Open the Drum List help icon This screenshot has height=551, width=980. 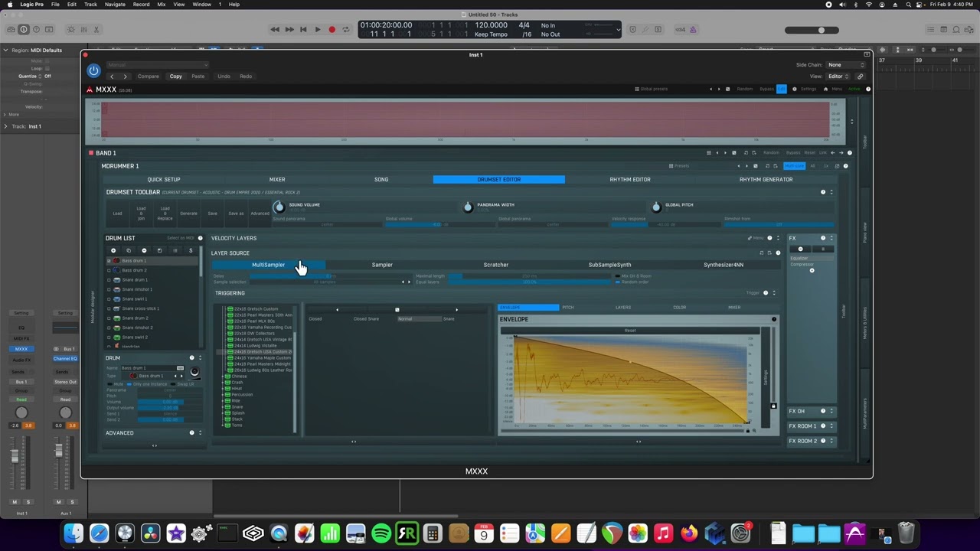point(201,238)
